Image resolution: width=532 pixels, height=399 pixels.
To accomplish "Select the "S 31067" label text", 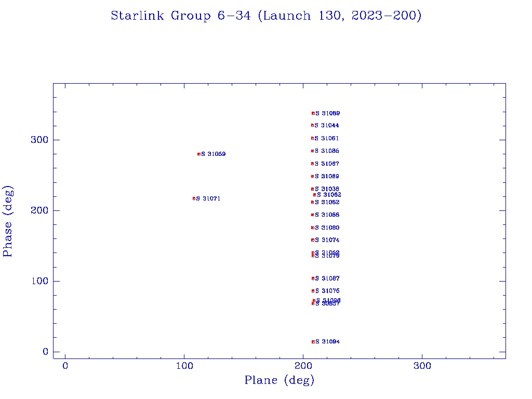I will [327, 164].
